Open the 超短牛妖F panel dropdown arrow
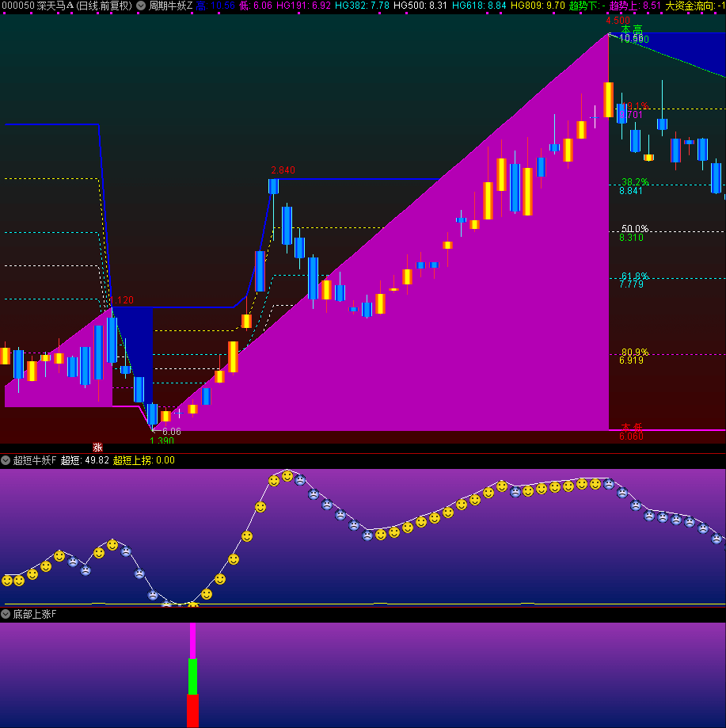The image size is (726, 728). point(6,460)
